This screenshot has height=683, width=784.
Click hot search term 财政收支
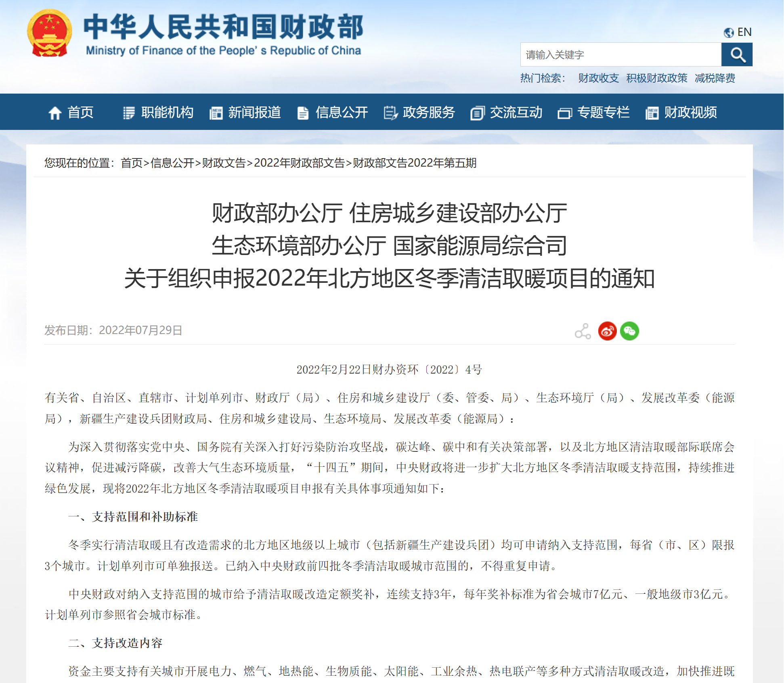pos(598,78)
